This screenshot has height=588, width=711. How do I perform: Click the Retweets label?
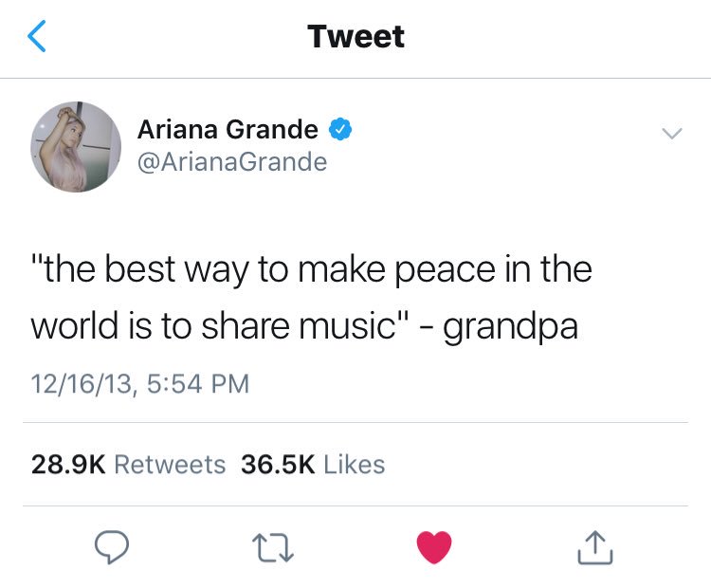[x=170, y=465]
